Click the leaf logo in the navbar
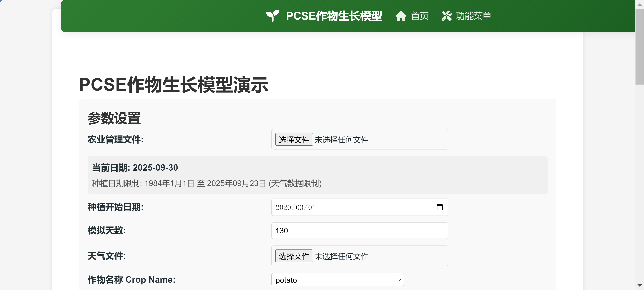This screenshot has width=644, height=290. click(273, 16)
